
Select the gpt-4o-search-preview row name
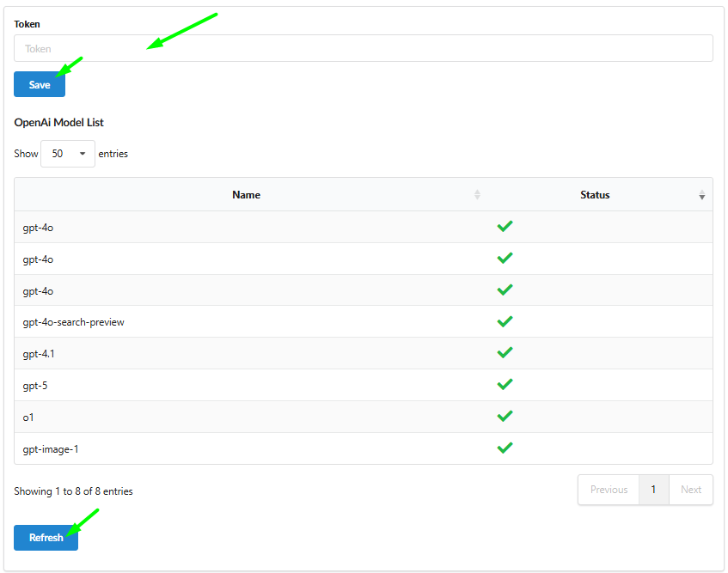pos(73,322)
